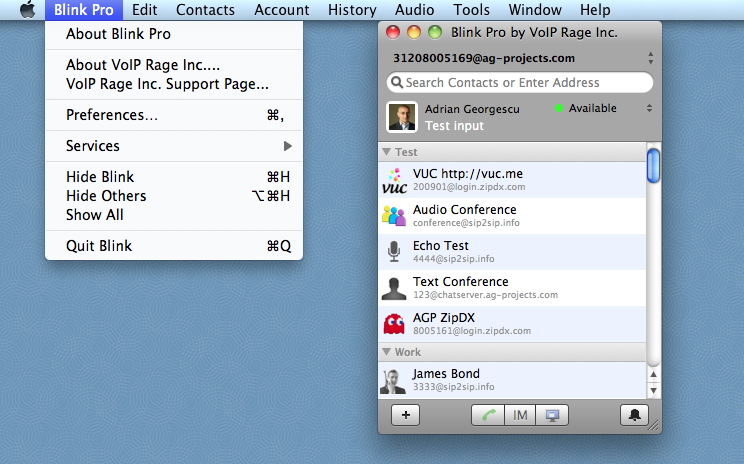Click the Blink Pro by VoIP Rage Inc. title
This screenshot has height=464, width=744.
pyautogui.click(x=534, y=32)
